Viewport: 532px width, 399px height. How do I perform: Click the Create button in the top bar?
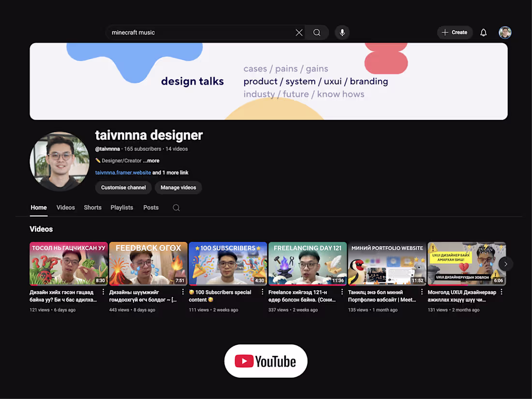tap(455, 32)
